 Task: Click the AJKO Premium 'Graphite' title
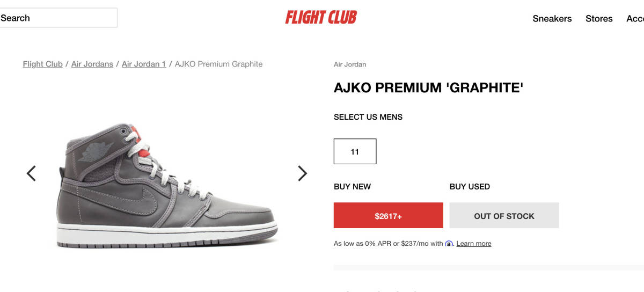(428, 88)
